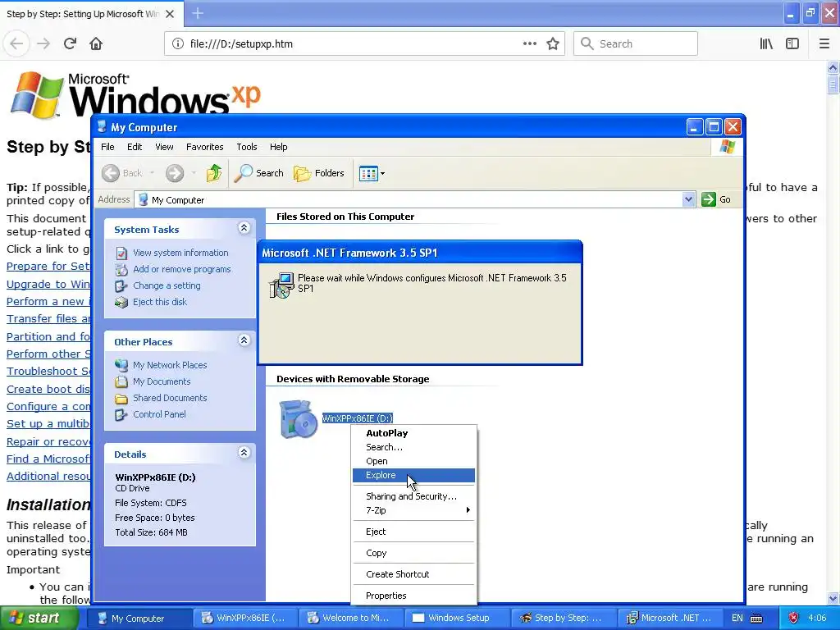Click the Go button
The width and height of the screenshot is (840, 630).
click(716, 200)
